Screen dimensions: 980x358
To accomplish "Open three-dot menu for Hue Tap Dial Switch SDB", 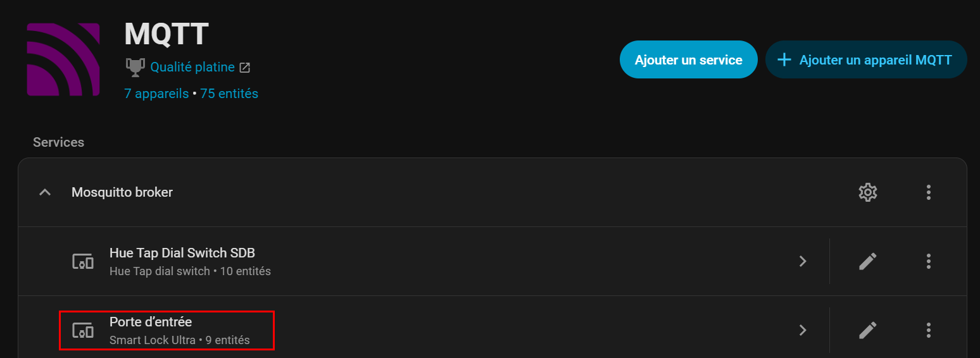I will point(928,261).
